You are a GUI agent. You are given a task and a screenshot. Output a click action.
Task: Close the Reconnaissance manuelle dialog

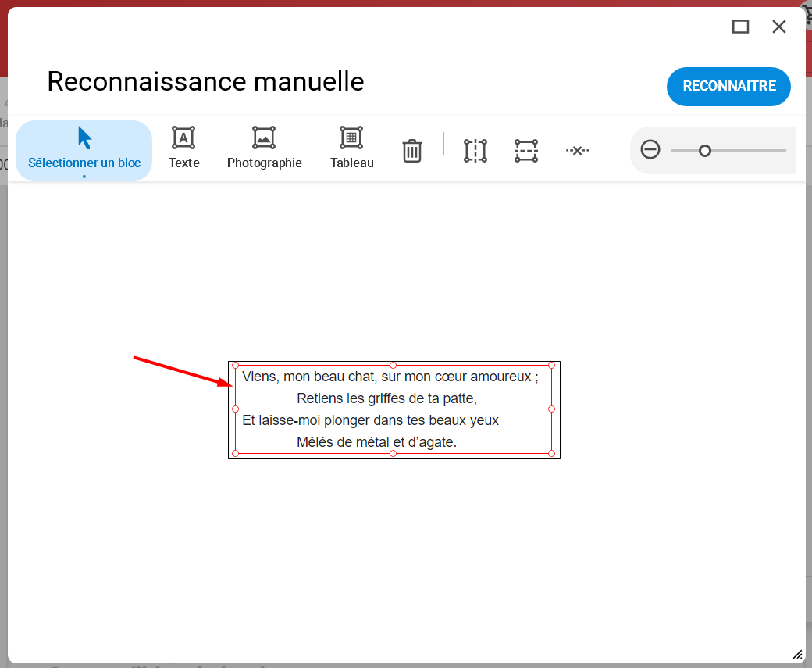(x=779, y=27)
